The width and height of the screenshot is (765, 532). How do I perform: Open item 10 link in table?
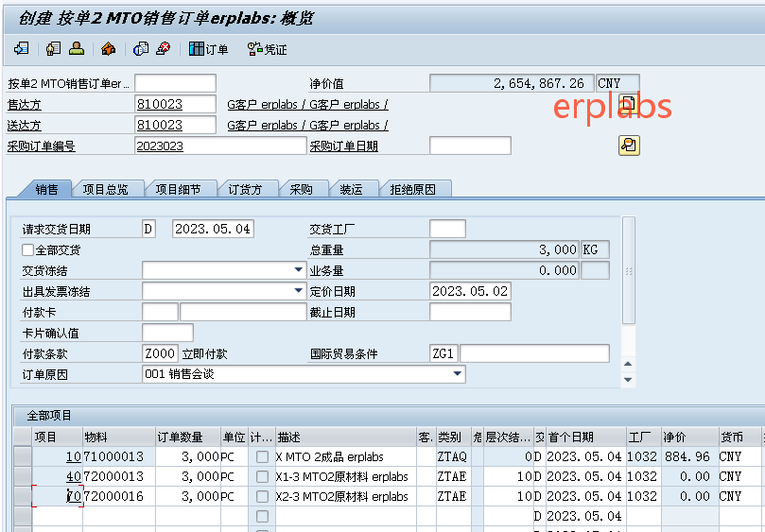pos(73,457)
